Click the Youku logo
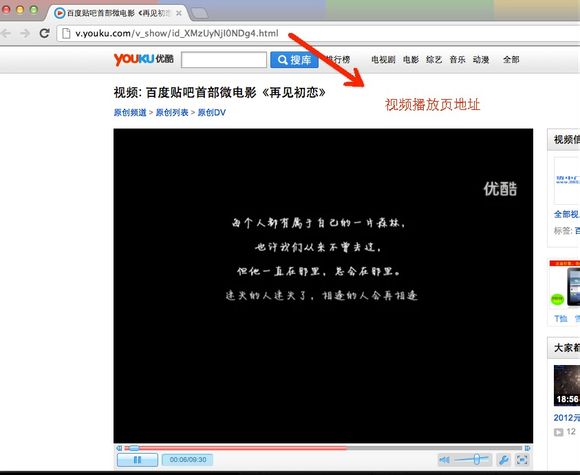Screen dimensions: 580x475 click(144, 59)
